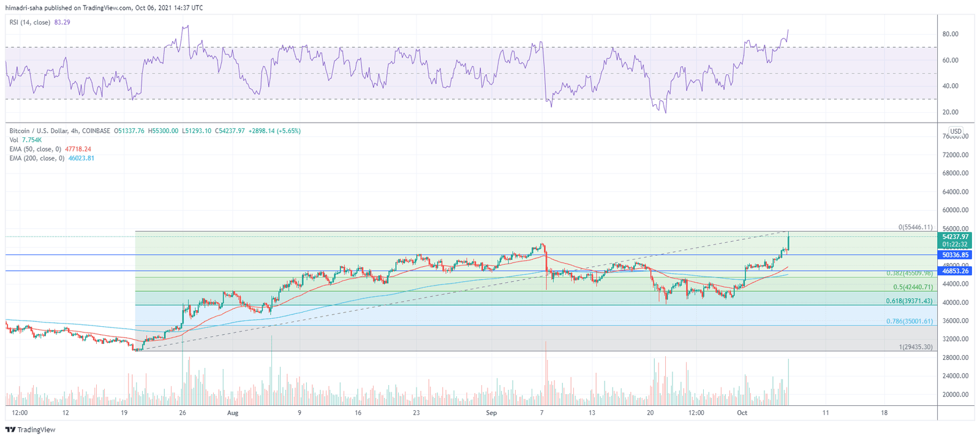Click the price axis label 32000.00

956,339
